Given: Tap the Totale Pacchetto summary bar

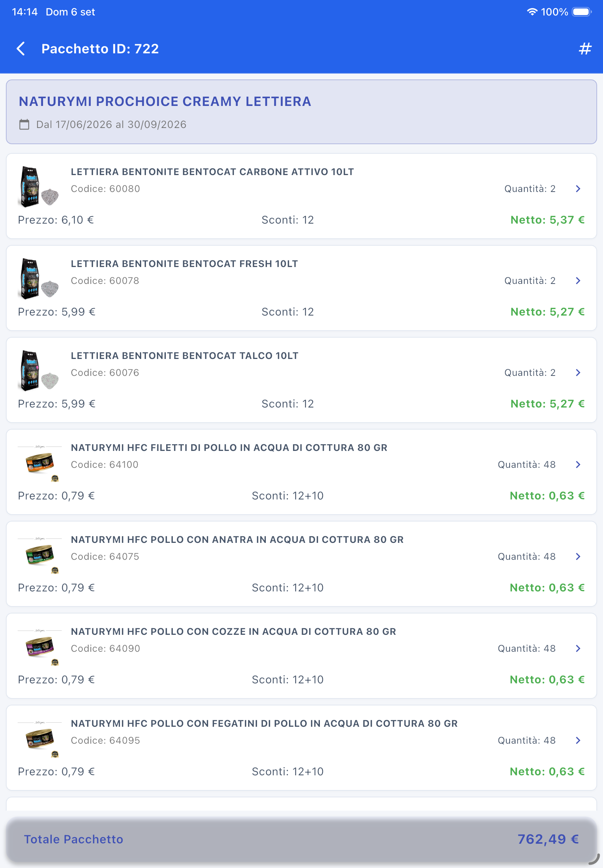Looking at the screenshot, I should [301, 839].
